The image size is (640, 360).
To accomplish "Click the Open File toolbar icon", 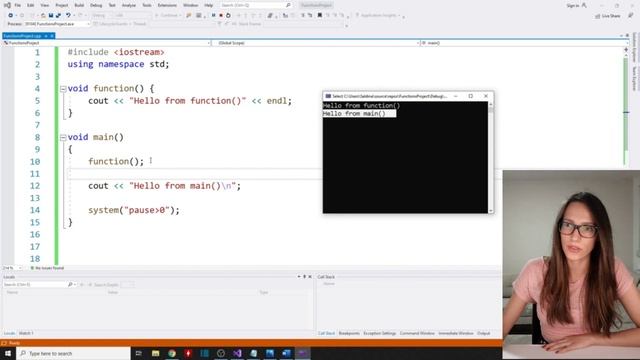I will click(43, 16).
